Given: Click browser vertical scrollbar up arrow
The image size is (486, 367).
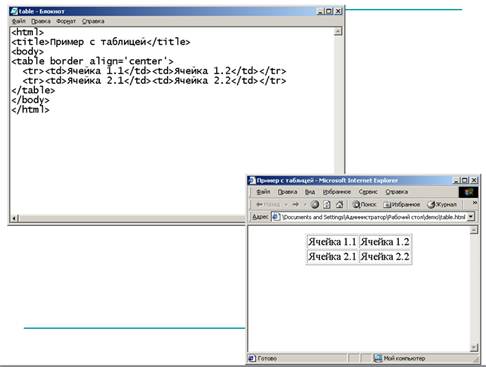Looking at the screenshot, I should pyautogui.click(x=474, y=230).
